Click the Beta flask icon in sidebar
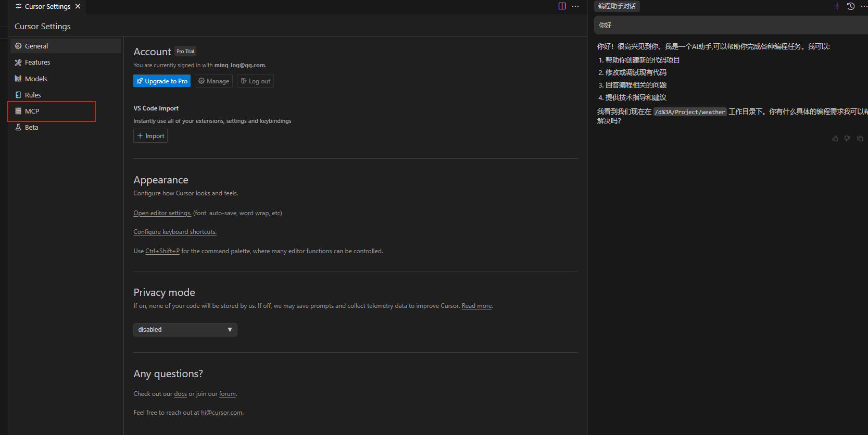The width and height of the screenshot is (868, 435). coord(18,127)
